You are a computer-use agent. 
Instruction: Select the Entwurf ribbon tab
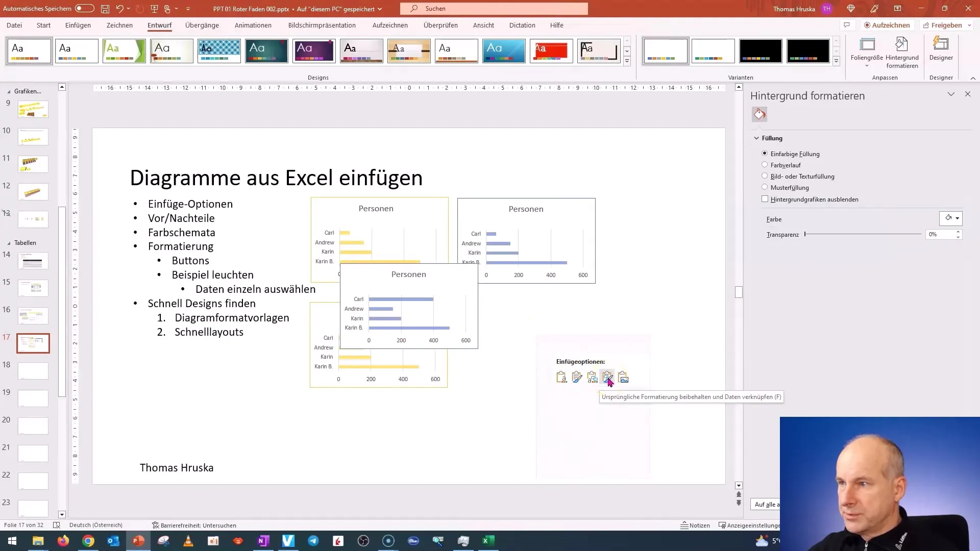click(x=160, y=25)
